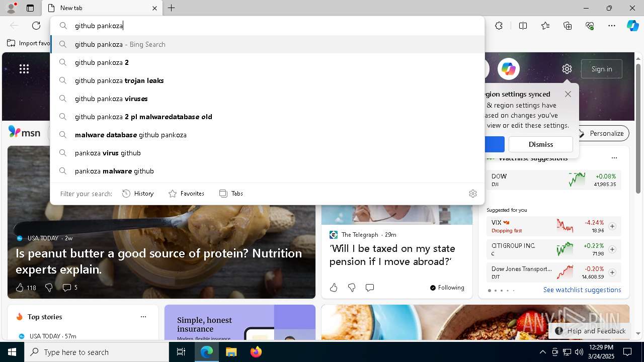
Task: Open the Telegraph state pension article
Action: (x=392, y=255)
